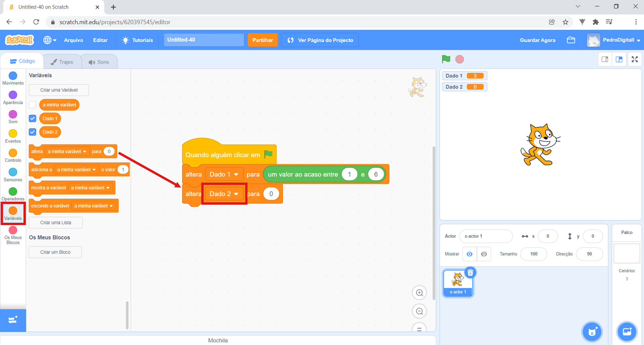Select the Operadores block category

click(13, 194)
